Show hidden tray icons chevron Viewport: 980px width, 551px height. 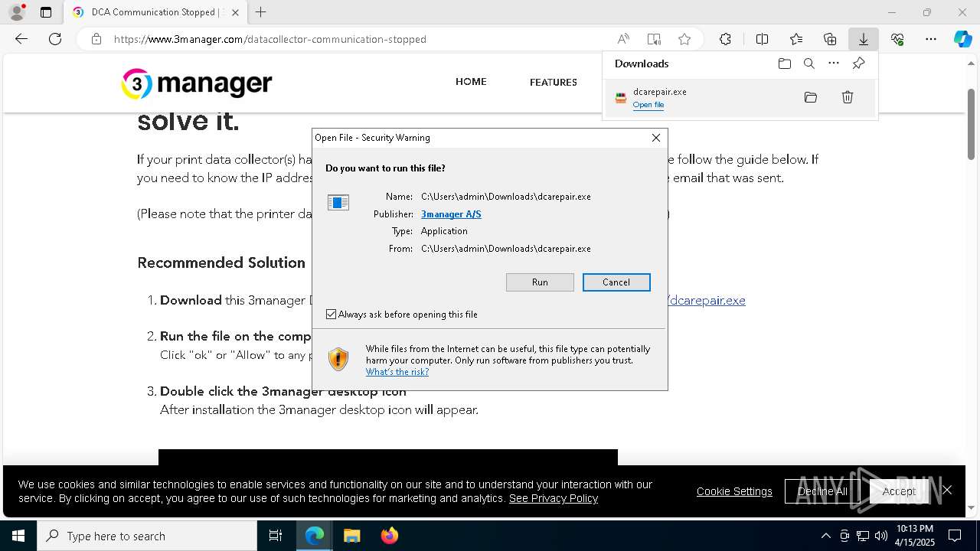(x=825, y=536)
